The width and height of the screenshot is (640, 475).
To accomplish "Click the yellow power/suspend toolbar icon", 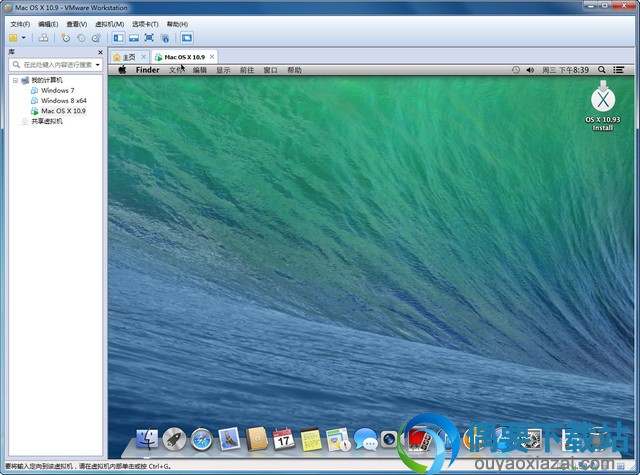I will (x=13, y=38).
